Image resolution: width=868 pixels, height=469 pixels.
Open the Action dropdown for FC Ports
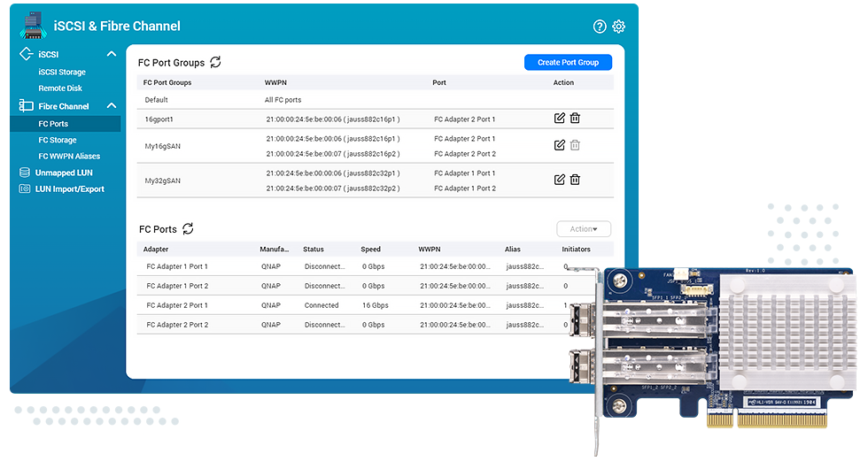584,229
